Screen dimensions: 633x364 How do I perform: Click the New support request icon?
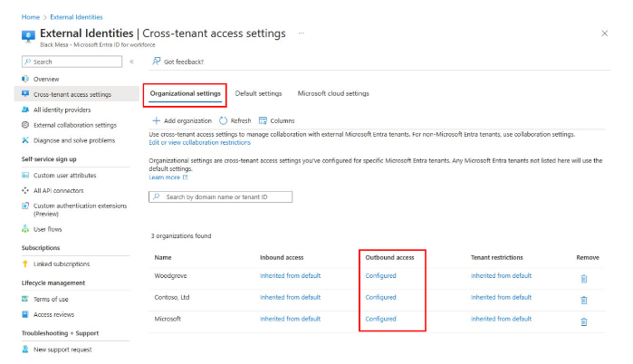click(x=25, y=350)
